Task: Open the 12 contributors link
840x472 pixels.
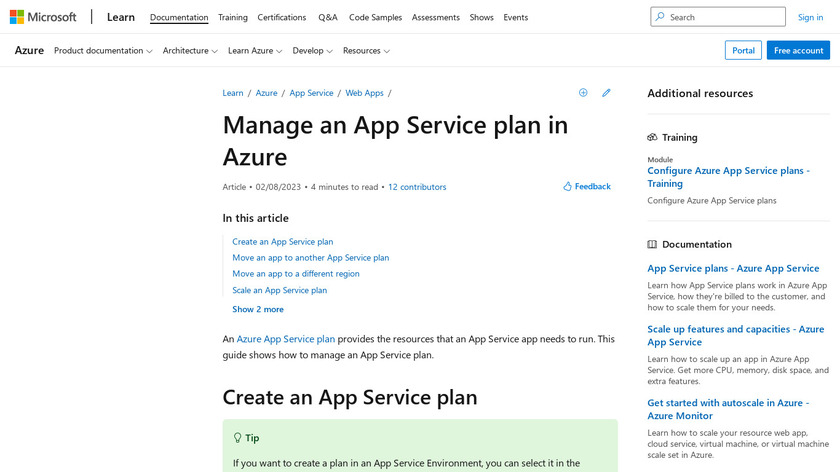Action: click(x=417, y=187)
